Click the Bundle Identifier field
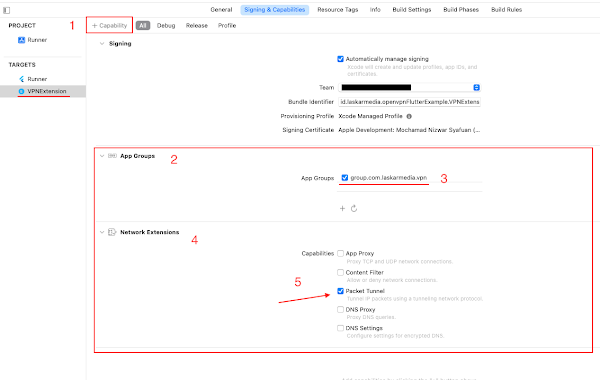The image size is (600, 380). click(x=409, y=102)
